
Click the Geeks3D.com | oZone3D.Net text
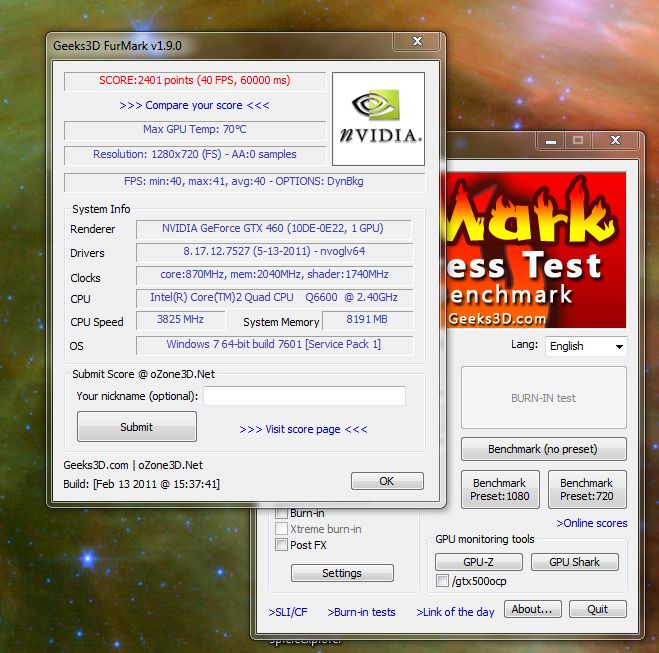pos(133,465)
